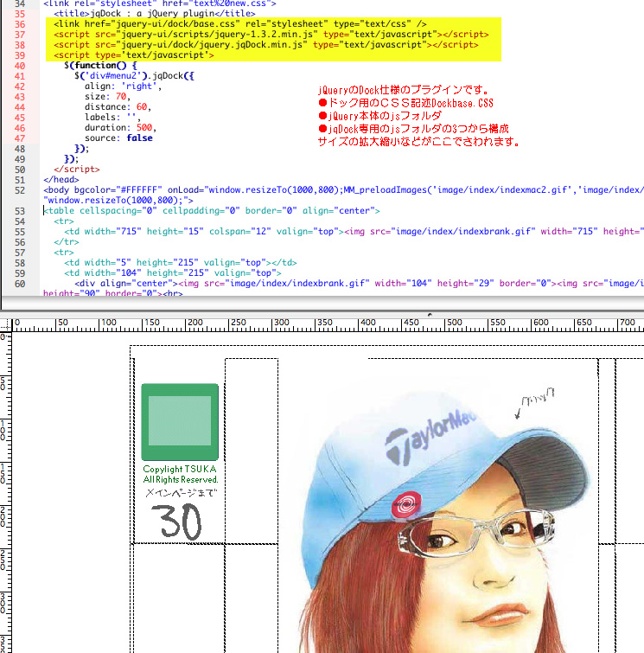The image size is (644, 653).
Task: Click the td line with colspan="12"
Action: point(354,232)
